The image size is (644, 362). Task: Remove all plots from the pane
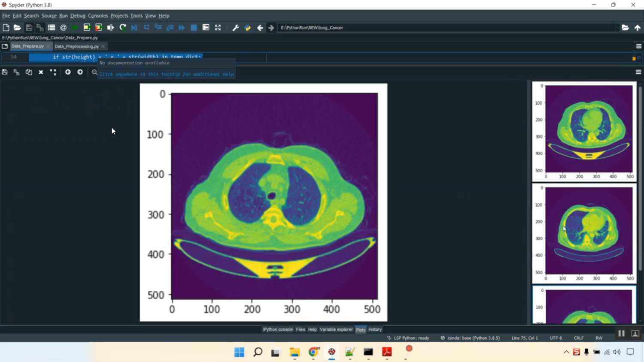tap(53, 72)
